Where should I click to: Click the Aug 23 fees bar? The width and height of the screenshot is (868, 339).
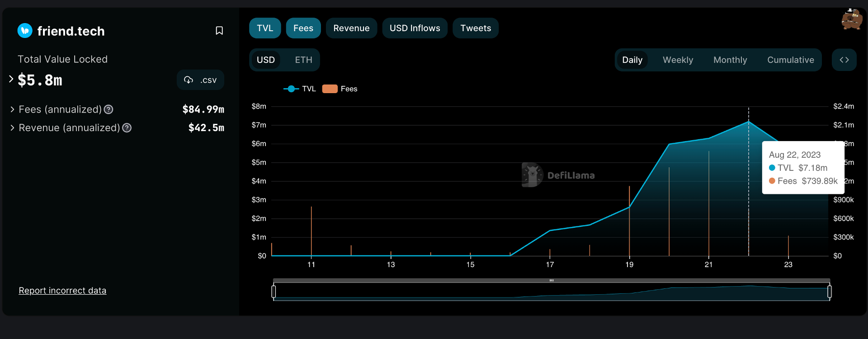[788, 246]
